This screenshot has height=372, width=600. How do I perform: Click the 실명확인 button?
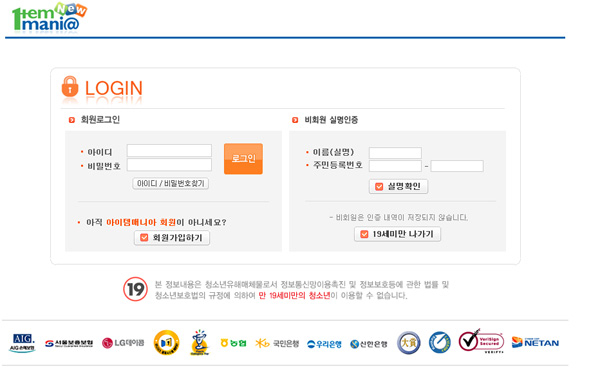pos(398,186)
